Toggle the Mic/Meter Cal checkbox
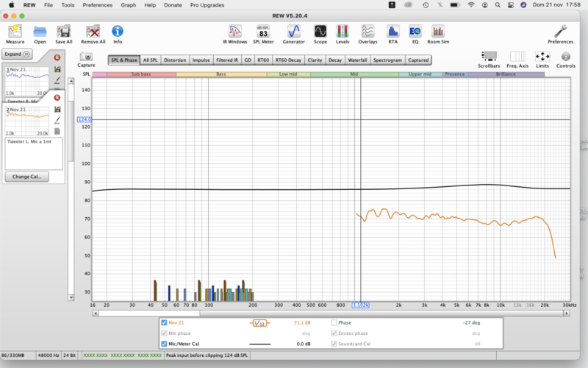 (164, 344)
